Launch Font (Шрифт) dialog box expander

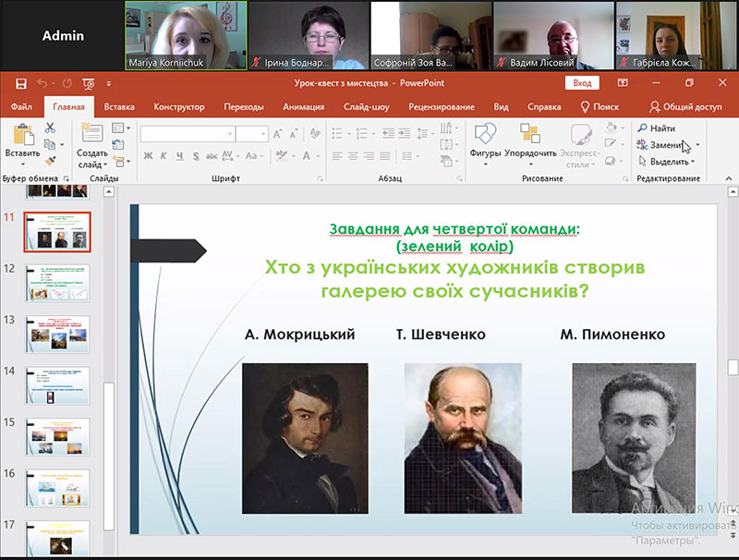click(x=321, y=178)
